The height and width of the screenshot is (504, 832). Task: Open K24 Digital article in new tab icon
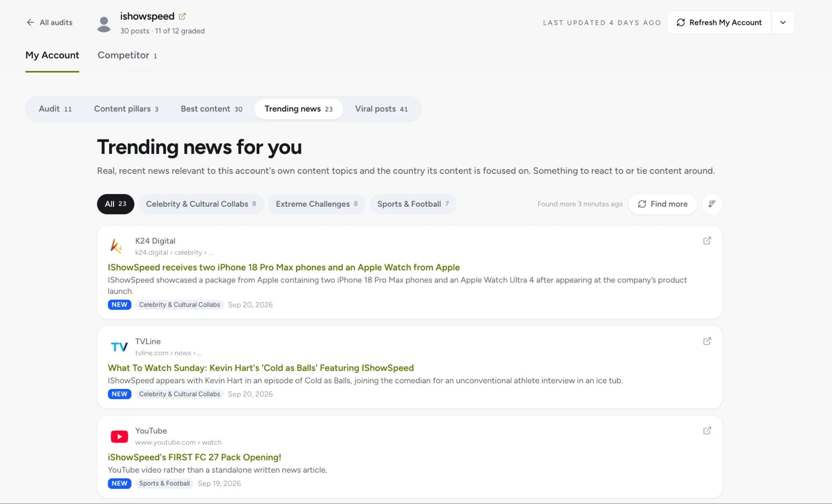[707, 241]
